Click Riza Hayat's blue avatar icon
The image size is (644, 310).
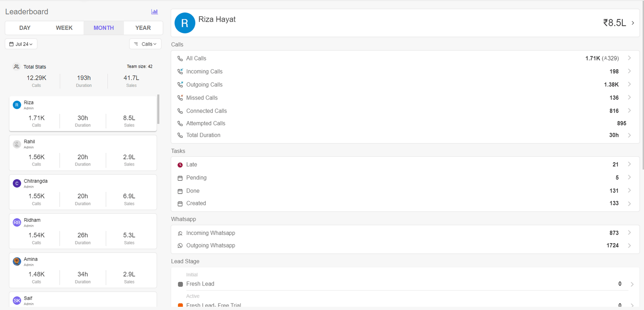coord(185,23)
